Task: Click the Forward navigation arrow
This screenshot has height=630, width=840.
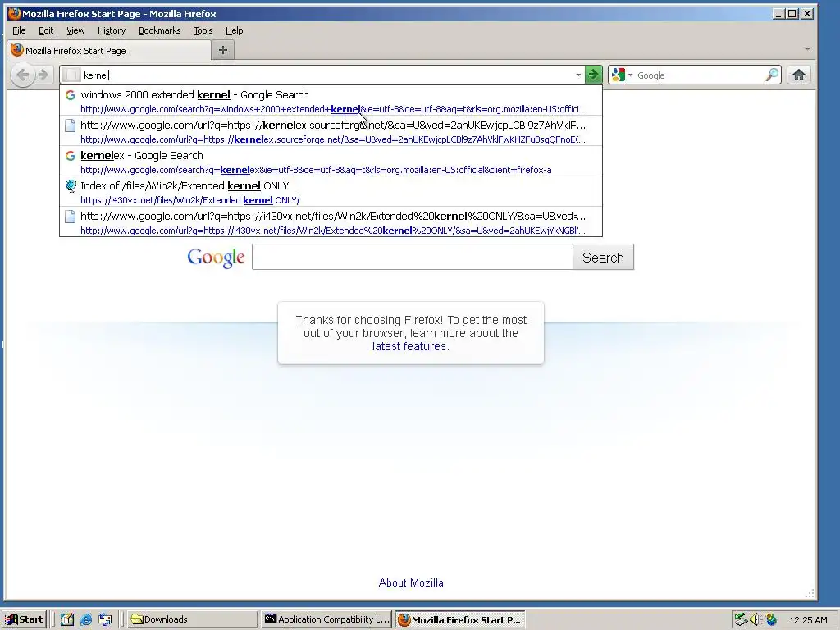Action: tap(43, 75)
